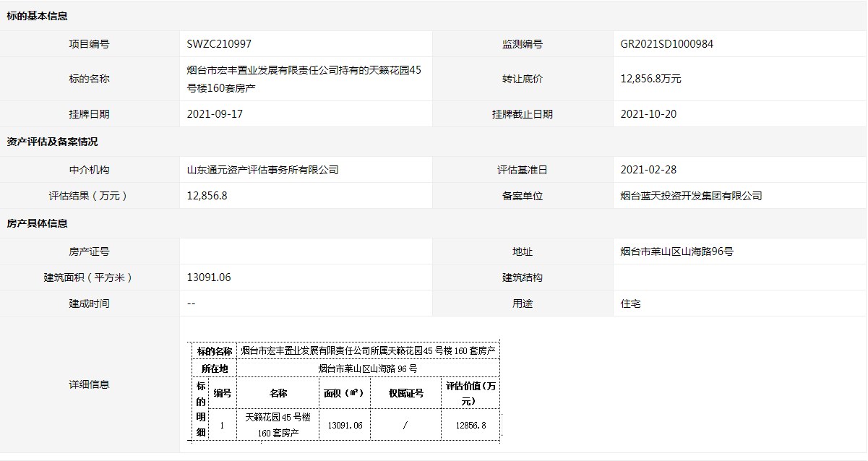Click the 标的基本信息 section header

pyautogui.click(x=38, y=16)
